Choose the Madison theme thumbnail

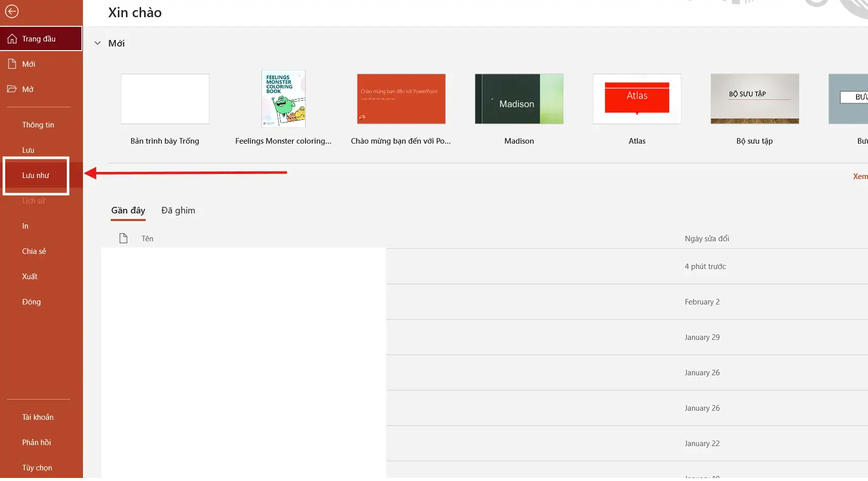(519, 99)
